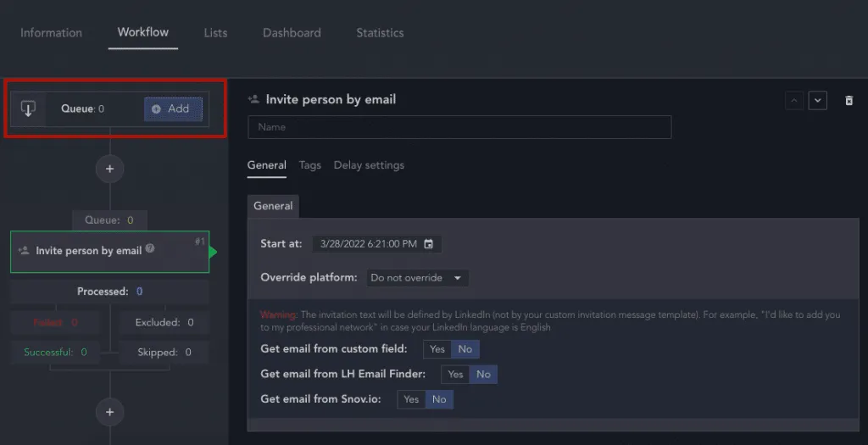This screenshot has width=868, height=445.
Task: Set Get email from custom field to Yes
Action: [x=437, y=349]
